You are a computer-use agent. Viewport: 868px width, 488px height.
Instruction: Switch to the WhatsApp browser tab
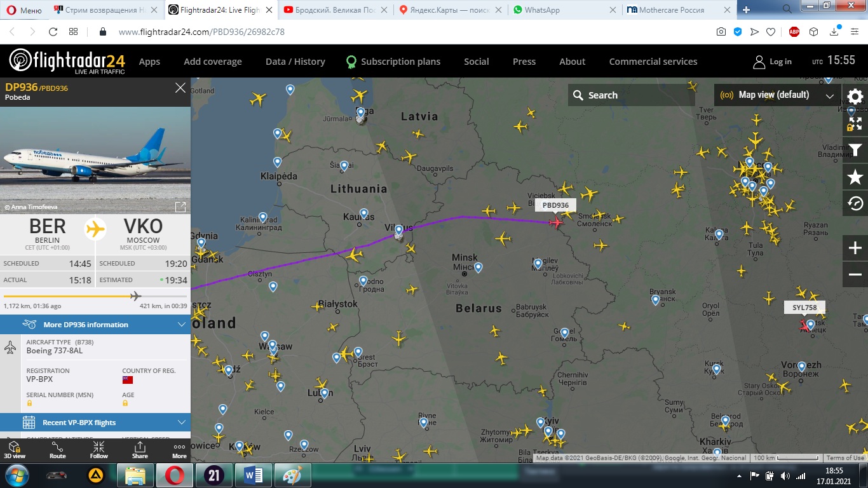tap(564, 10)
